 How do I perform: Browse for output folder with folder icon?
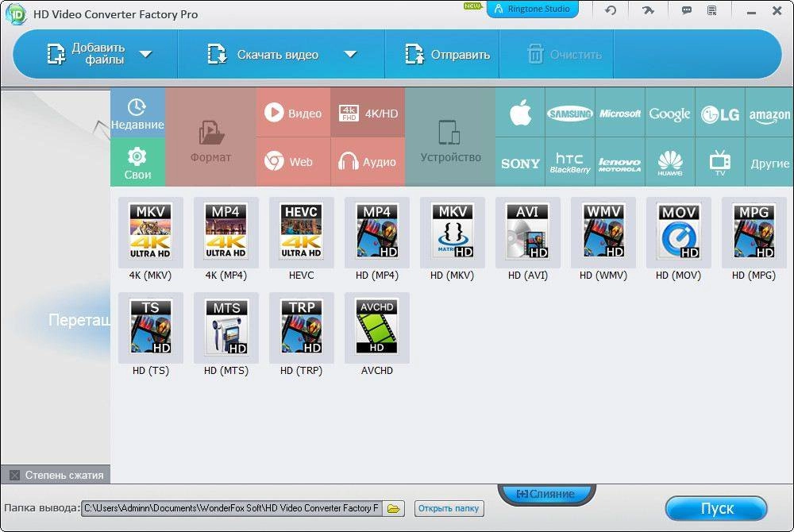394,508
